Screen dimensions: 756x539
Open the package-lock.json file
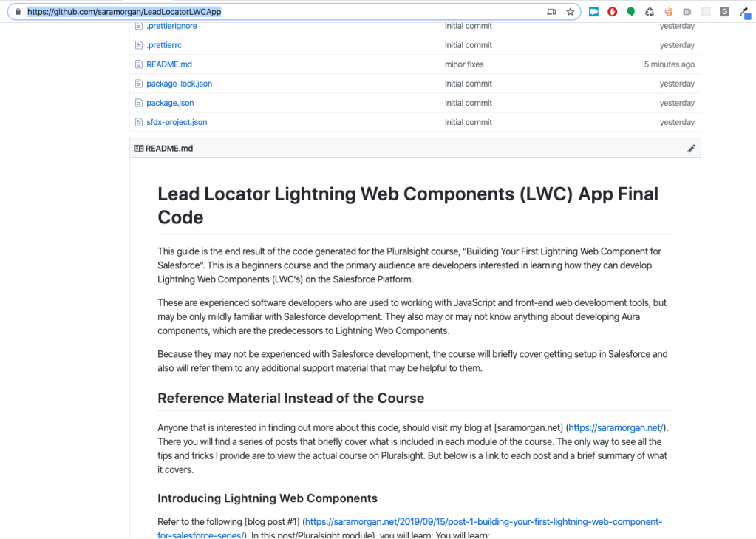[x=179, y=84]
